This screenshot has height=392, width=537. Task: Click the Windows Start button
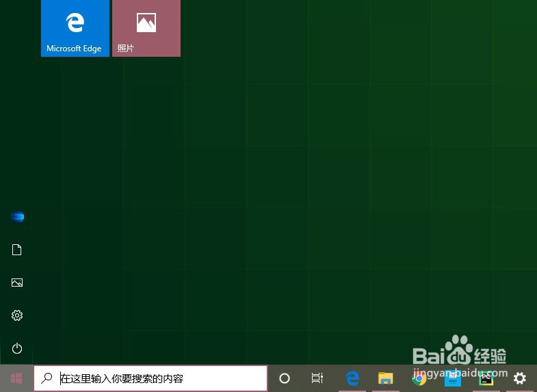(x=16, y=378)
